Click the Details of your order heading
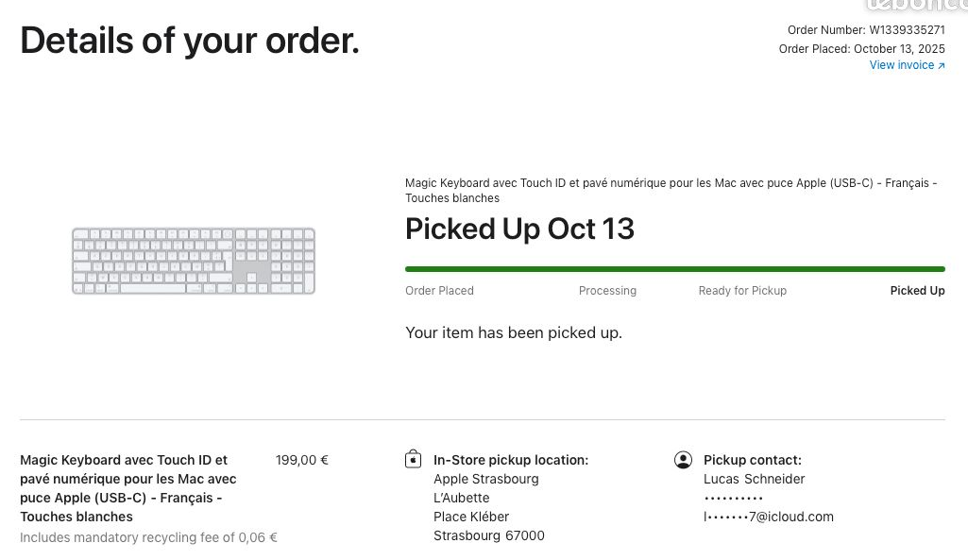 (x=190, y=41)
